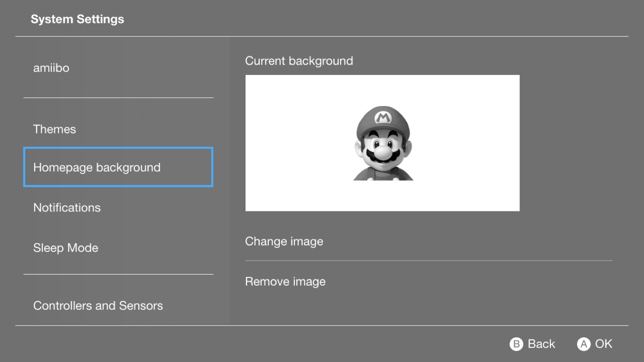
Task: Select Homepage background in the sidebar
Action: (118, 167)
